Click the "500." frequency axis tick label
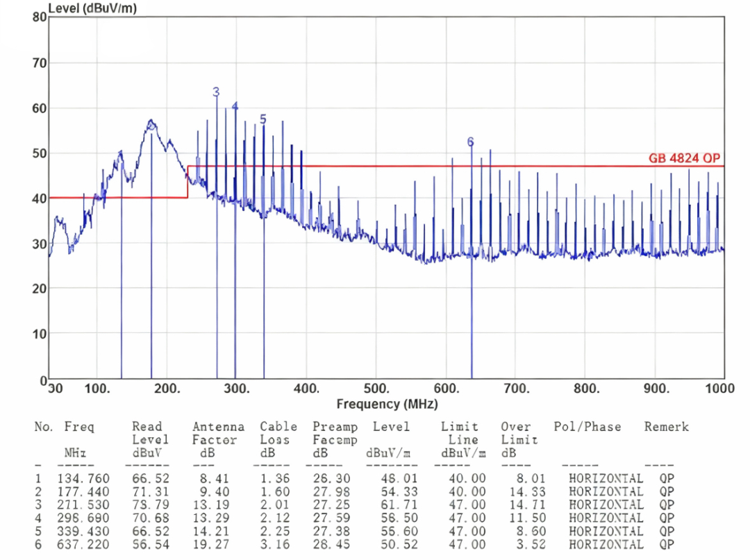This screenshot has width=750, height=560. 376,388
